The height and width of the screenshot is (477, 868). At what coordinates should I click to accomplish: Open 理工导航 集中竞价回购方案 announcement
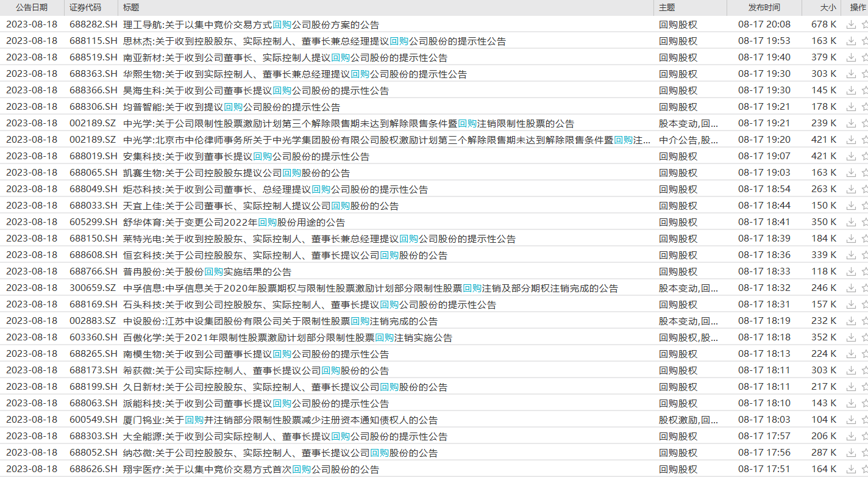pyautogui.click(x=251, y=24)
